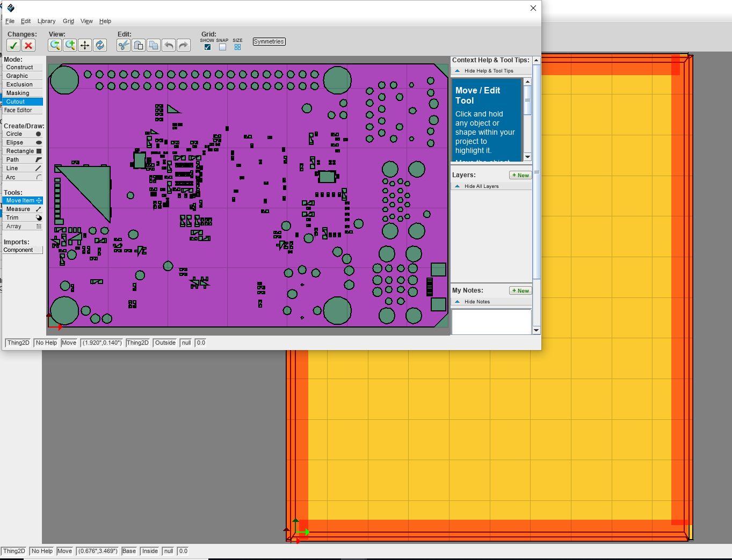Click the right sidebar scroll-down arrow

pos(537,330)
